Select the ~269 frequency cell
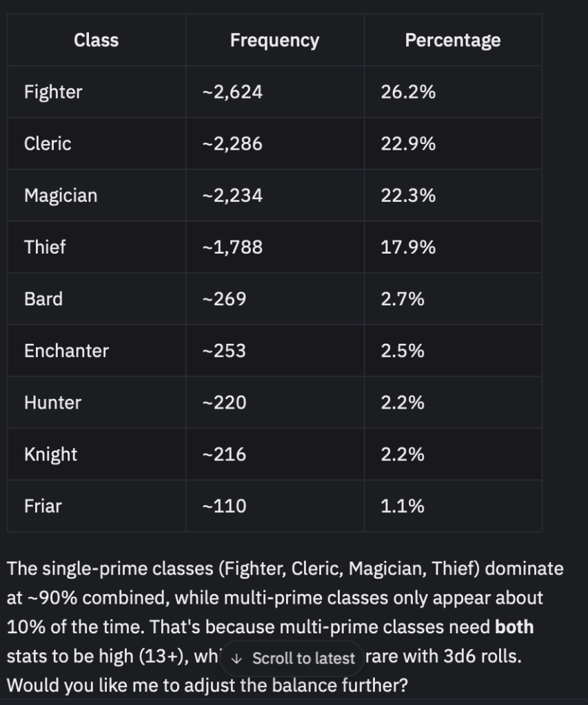The height and width of the screenshot is (705, 588). [224, 298]
